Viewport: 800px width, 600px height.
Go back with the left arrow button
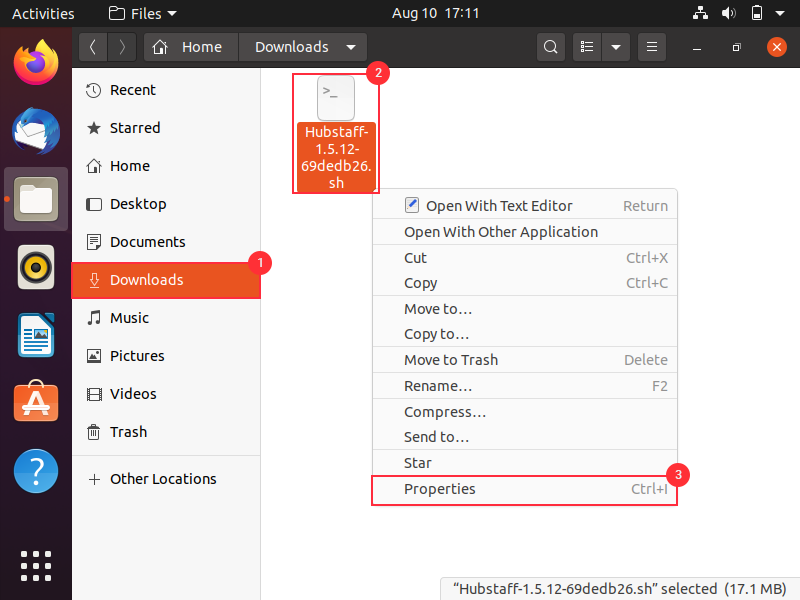point(93,47)
